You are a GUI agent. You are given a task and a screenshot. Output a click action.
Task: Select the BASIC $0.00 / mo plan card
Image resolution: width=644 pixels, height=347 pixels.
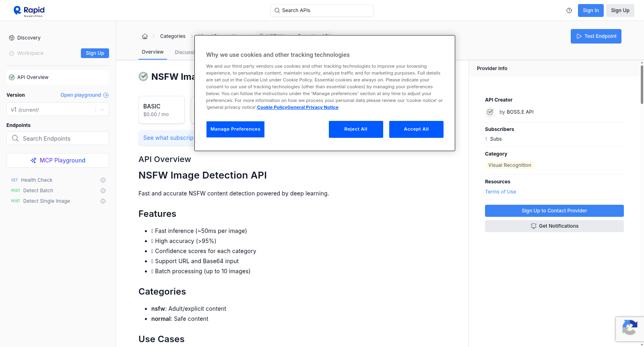point(161,110)
